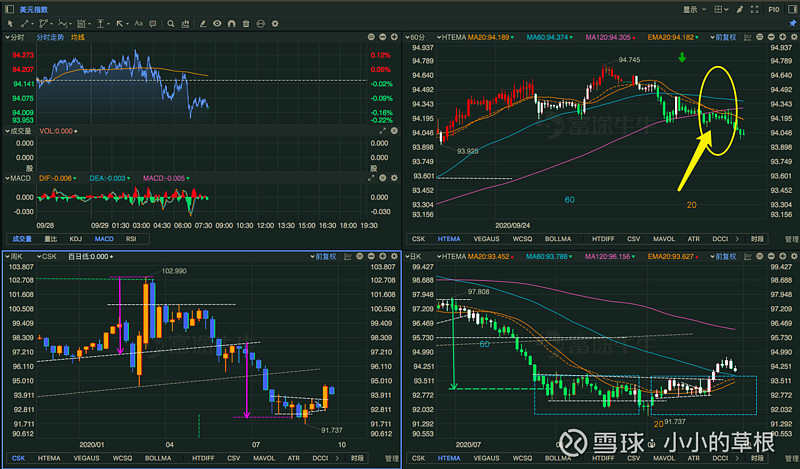Zoom out the 周K chart with minus
Viewport: 800px width, 469px height.
[371, 256]
